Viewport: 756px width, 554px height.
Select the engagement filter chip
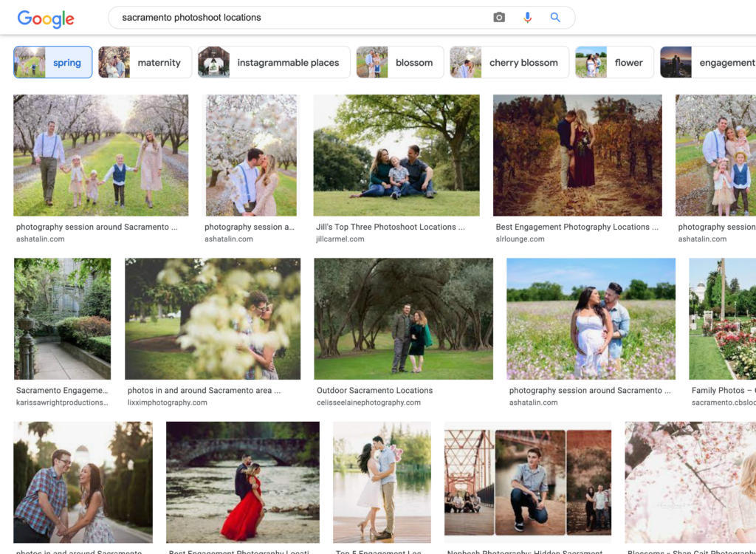pyautogui.click(x=708, y=62)
